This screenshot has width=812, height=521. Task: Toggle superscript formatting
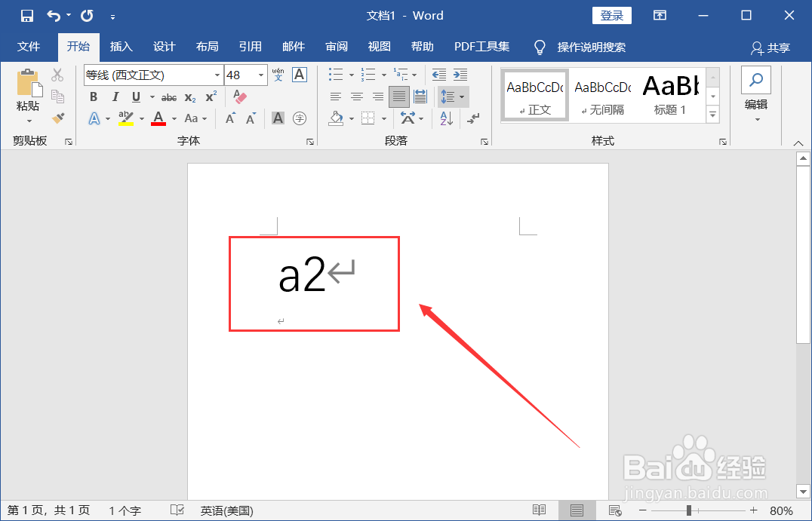tap(211, 97)
